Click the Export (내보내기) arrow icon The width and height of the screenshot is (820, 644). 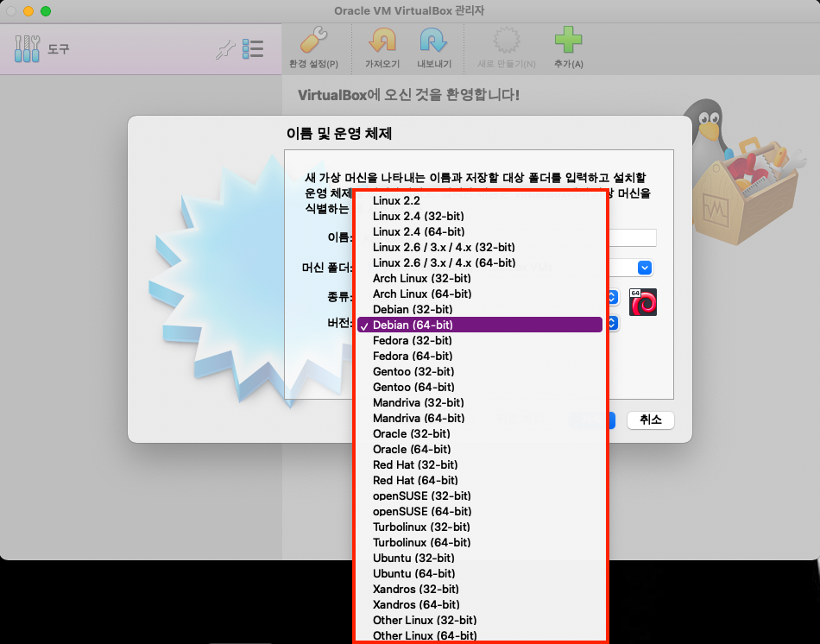(x=433, y=40)
